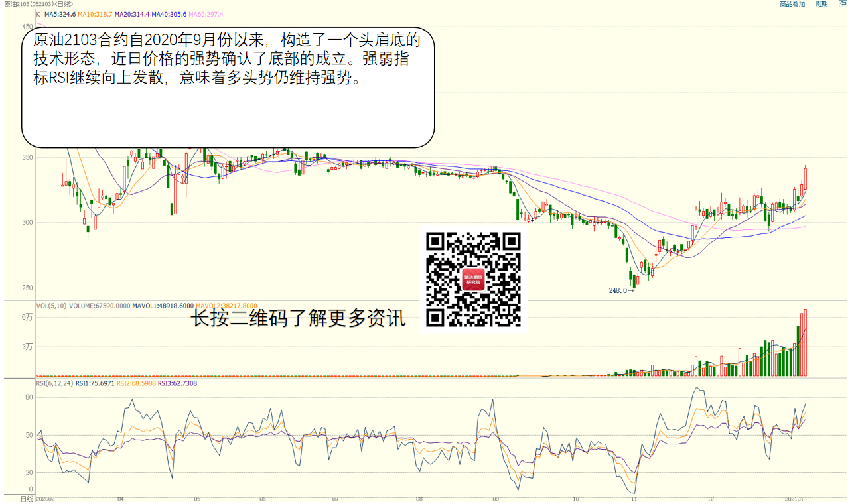Screen dimensions: 854x504
Task: Click the annotation text bubble about 原油2103
Action: [x=228, y=86]
